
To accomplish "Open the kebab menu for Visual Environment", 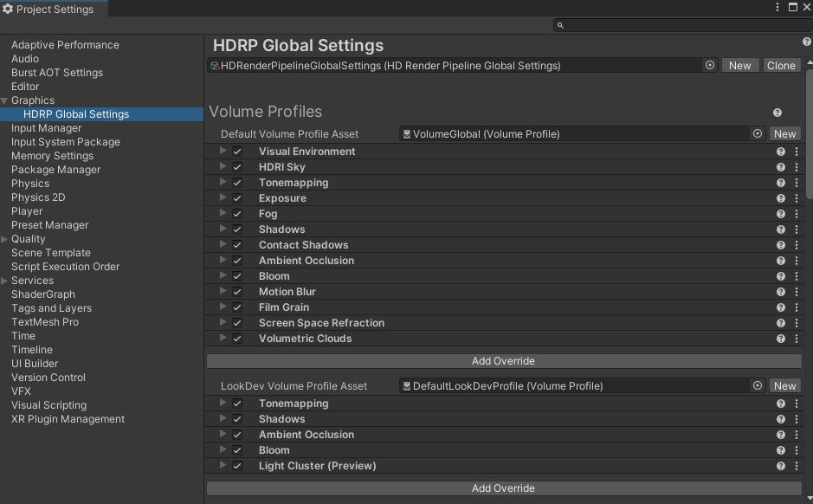I will click(796, 152).
